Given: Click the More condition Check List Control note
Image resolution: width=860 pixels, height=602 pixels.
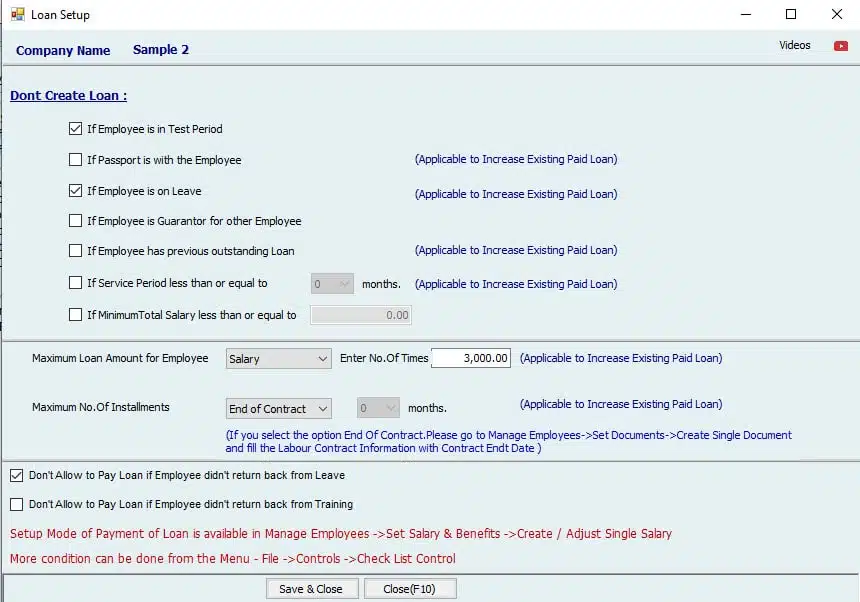Looking at the screenshot, I should (233, 559).
